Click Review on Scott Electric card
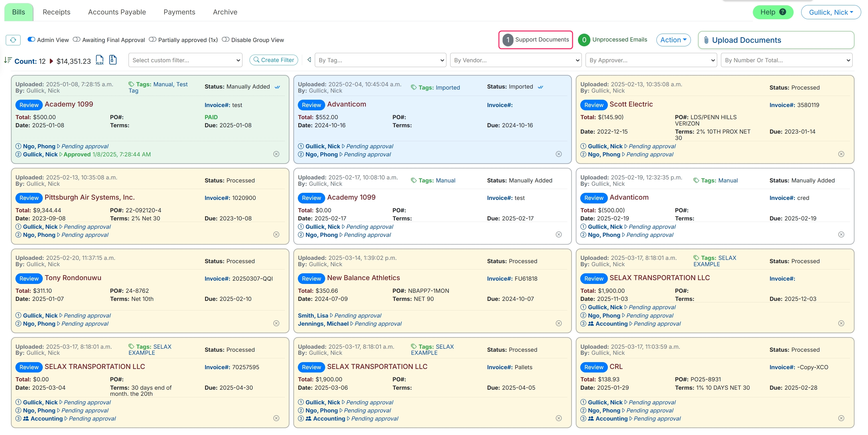This screenshot has height=435, width=868. coord(594,105)
